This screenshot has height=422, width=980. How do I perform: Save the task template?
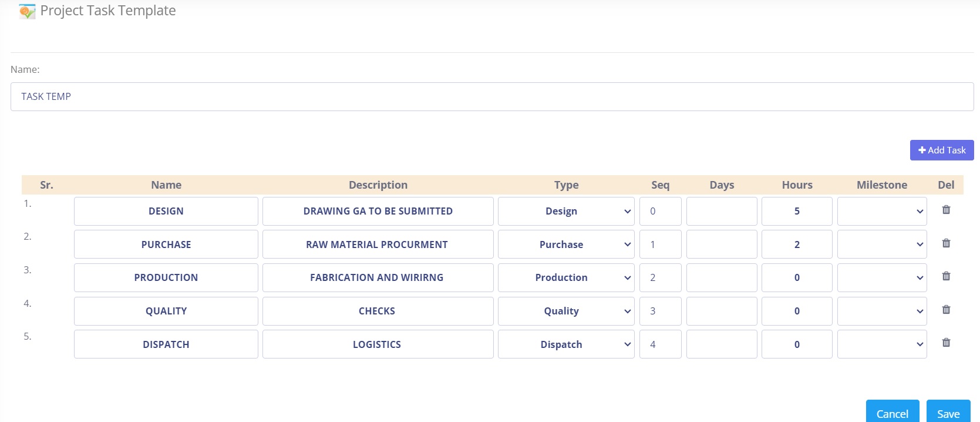pyautogui.click(x=948, y=413)
